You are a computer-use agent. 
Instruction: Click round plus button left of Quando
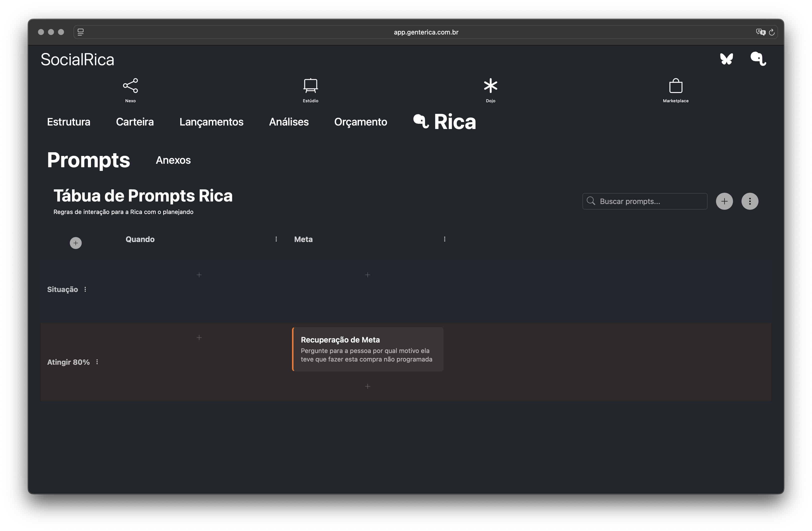(x=76, y=243)
